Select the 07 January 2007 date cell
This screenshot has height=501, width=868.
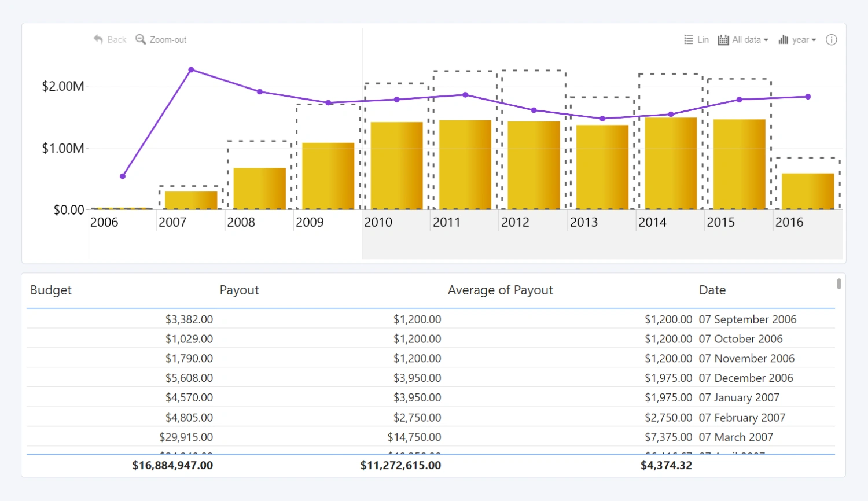point(739,398)
